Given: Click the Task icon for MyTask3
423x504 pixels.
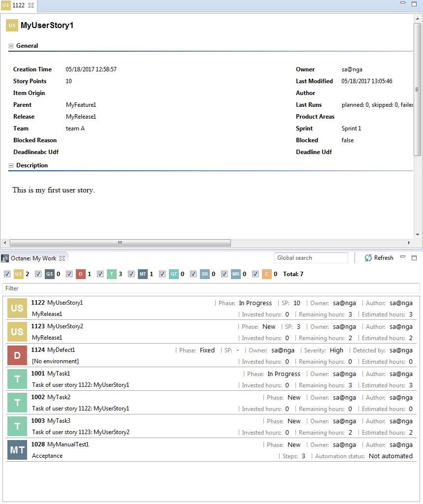Looking at the screenshot, I should 17,426.
